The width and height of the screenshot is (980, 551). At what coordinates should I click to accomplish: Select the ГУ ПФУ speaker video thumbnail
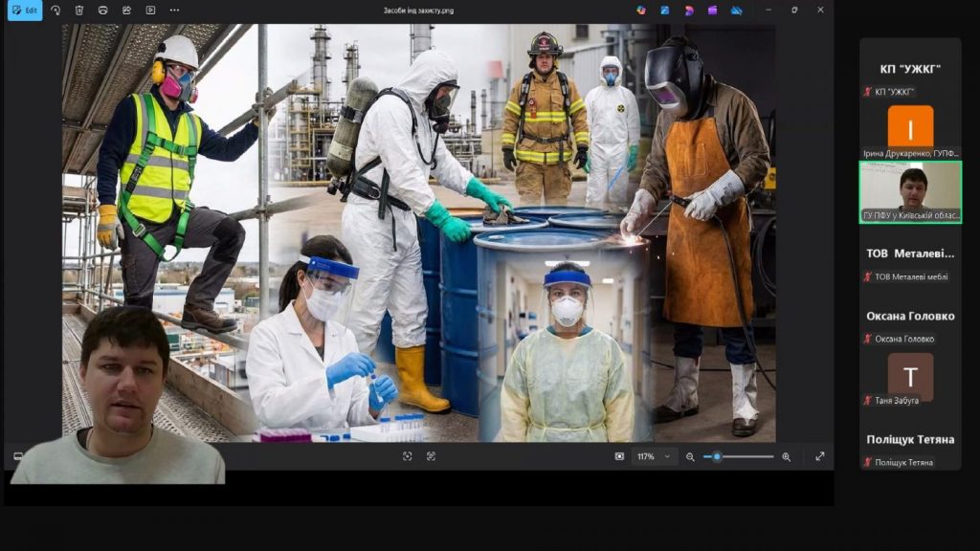(x=910, y=191)
